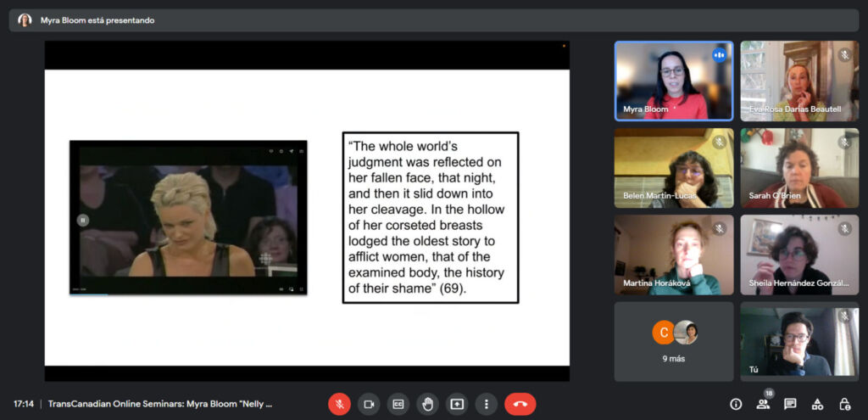
Task: Turn on closed captions
Action: point(398,404)
